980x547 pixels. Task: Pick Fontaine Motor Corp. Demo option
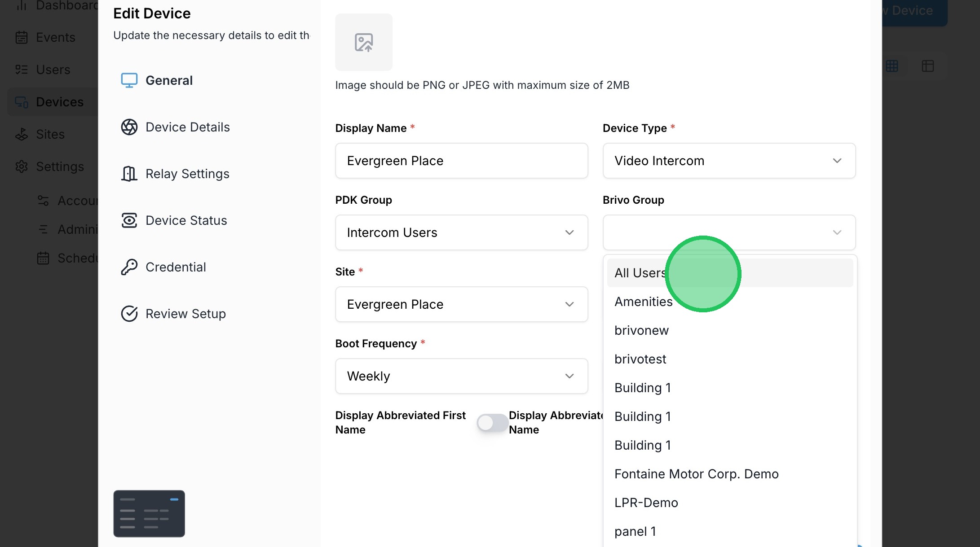(696, 474)
